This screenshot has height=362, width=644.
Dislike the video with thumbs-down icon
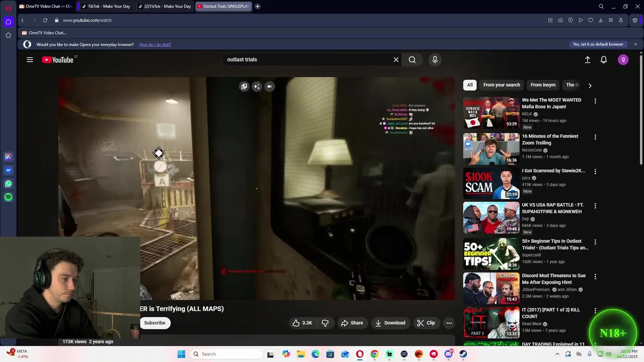325,323
